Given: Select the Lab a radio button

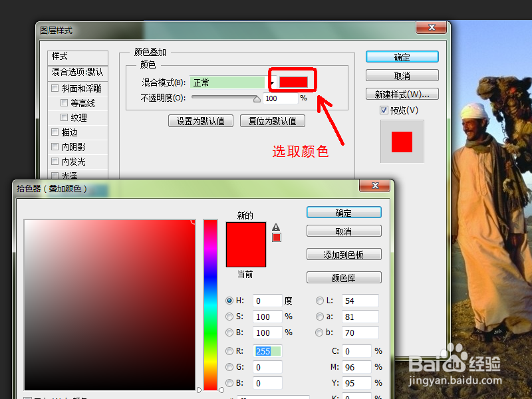Looking at the screenshot, I should (x=320, y=317).
